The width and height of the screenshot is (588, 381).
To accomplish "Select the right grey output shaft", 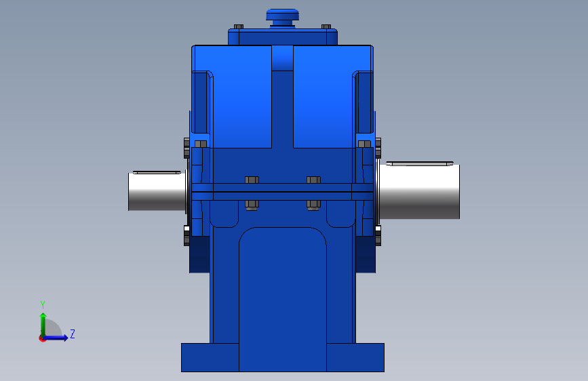I will pyautogui.click(x=419, y=191).
